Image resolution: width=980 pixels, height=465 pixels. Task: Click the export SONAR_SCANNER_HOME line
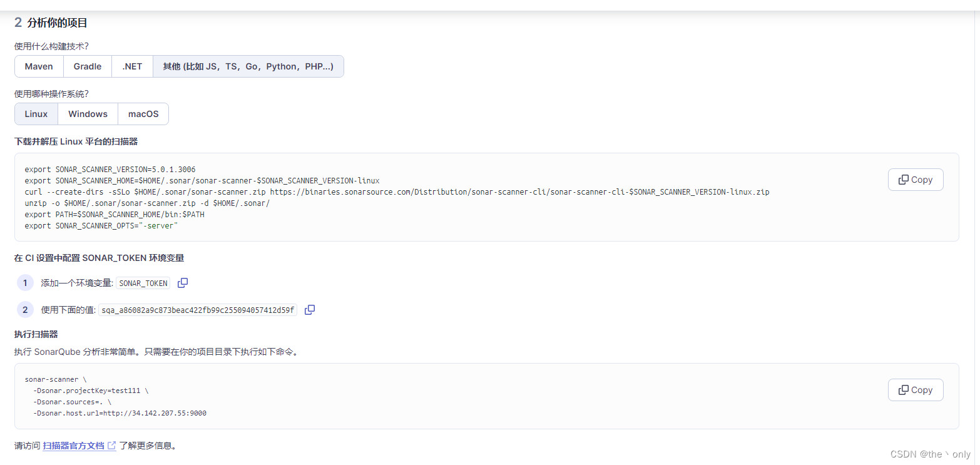point(202,181)
